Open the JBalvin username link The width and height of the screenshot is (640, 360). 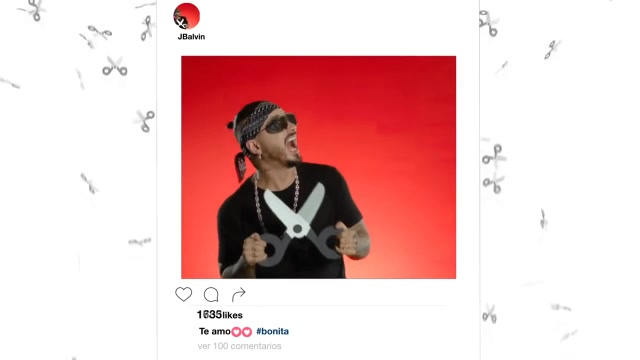191,37
